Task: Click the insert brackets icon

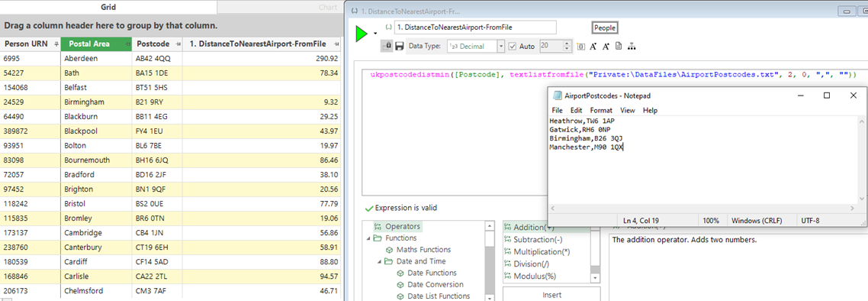Action: click(580, 47)
